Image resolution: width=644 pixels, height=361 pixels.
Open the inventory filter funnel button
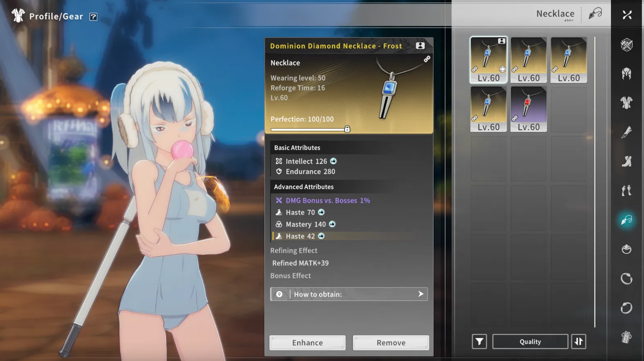(479, 342)
